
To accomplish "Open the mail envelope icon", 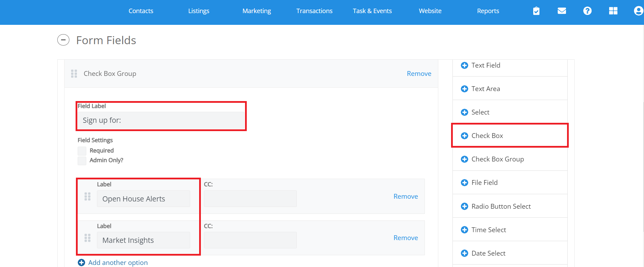I will pyautogui.click(x=562, y=11).
